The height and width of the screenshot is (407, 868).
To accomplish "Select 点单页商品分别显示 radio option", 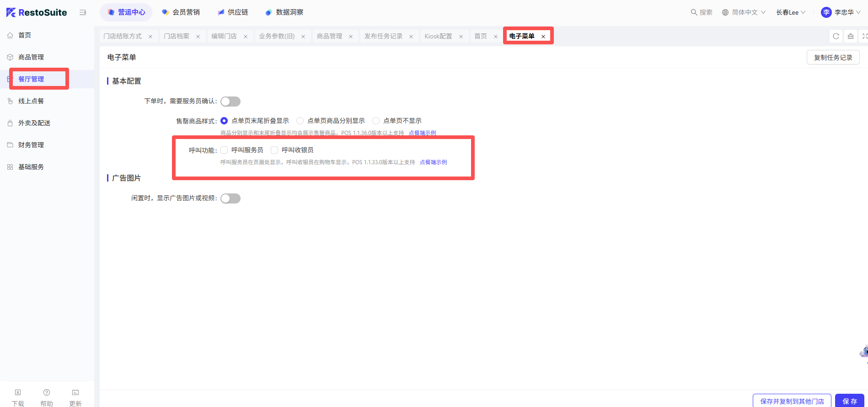I will tap(300, 121).
